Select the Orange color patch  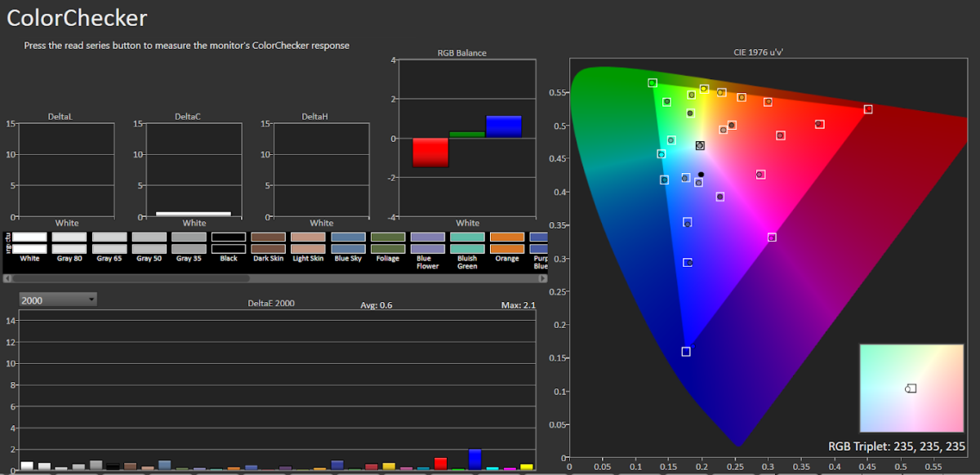pos(507,242)
